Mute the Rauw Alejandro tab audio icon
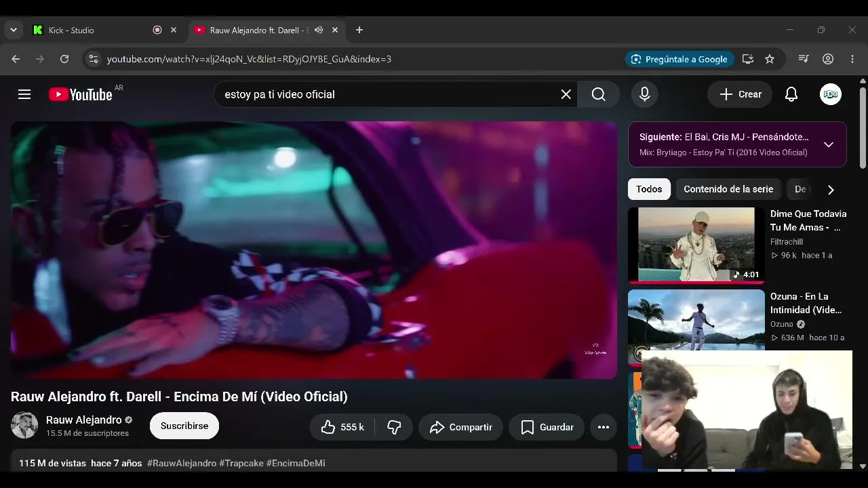Screen dimensions: 868x488 click(319, 30)
